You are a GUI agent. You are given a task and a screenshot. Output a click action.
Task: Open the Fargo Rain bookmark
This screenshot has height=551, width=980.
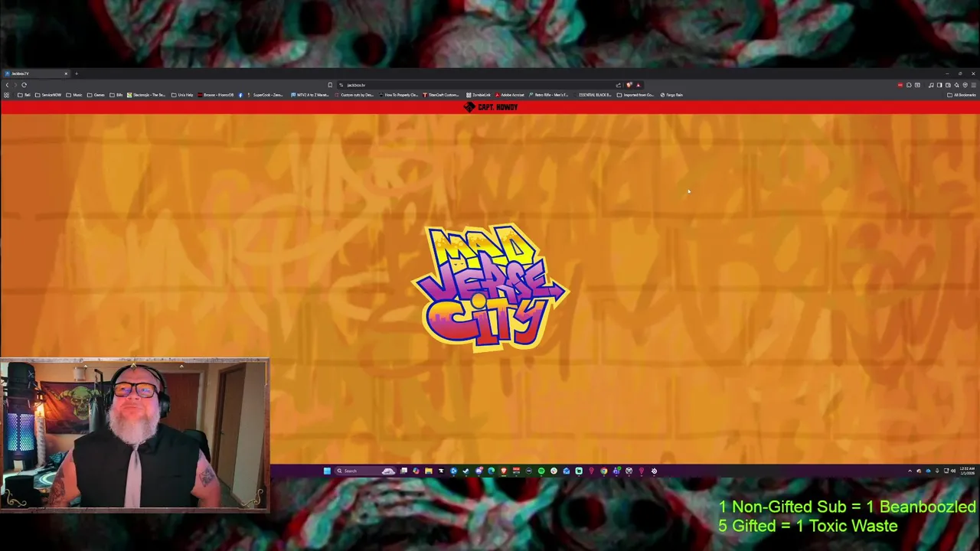672,95
